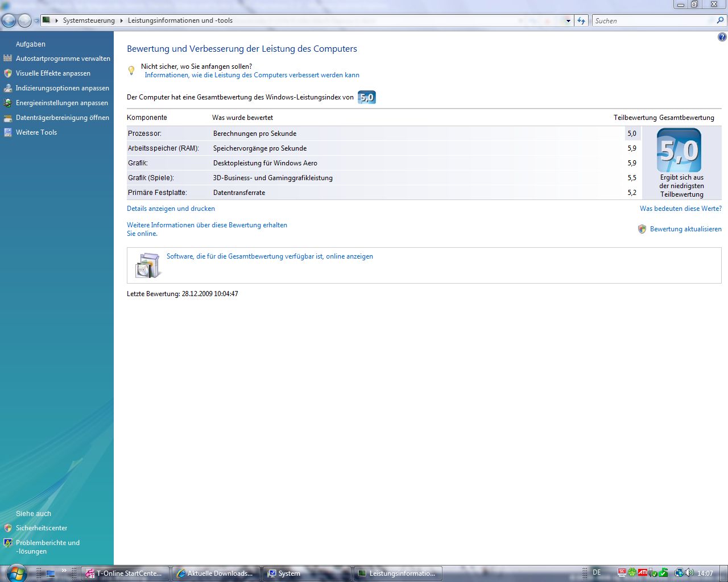Click Bewertung aktualisieren link

coord(685,229)
